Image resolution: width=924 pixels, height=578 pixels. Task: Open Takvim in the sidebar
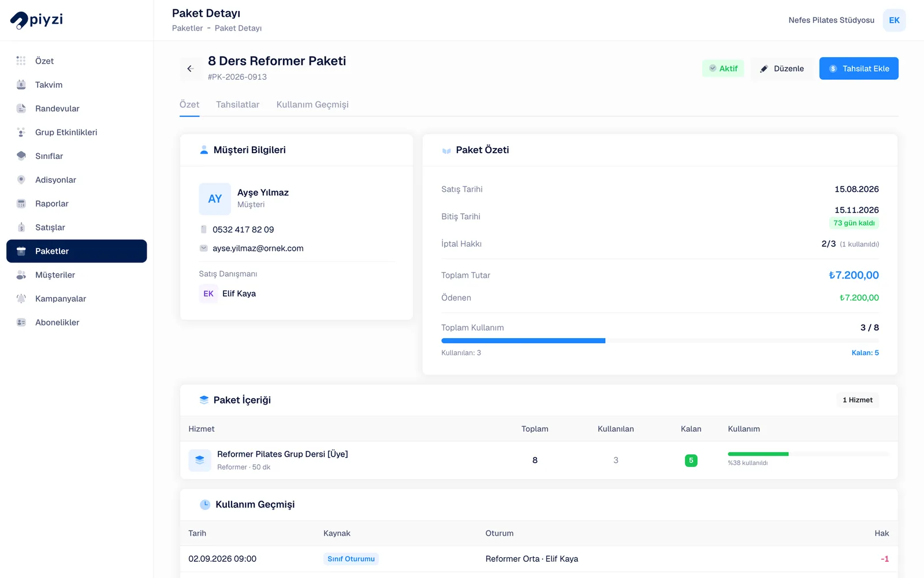(76, 84)
